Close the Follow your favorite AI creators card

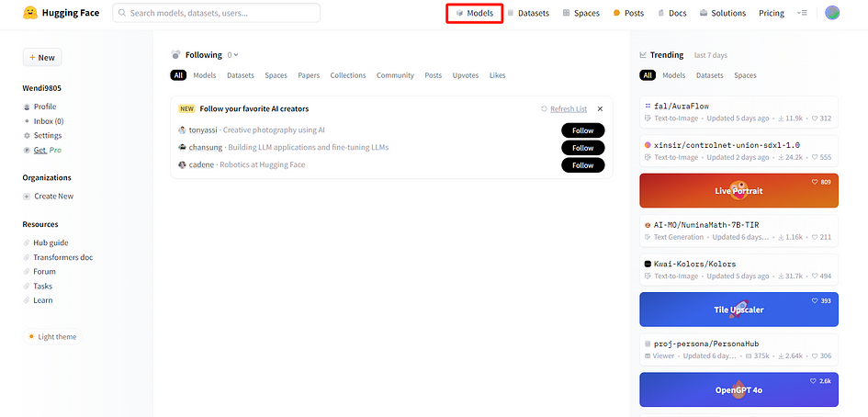click(600, 109)
